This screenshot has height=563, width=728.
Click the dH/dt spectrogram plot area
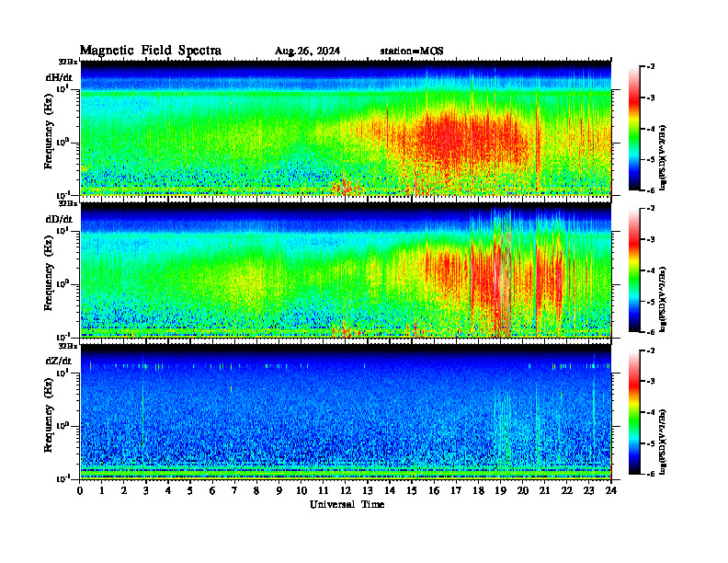[x=346, y=128]
